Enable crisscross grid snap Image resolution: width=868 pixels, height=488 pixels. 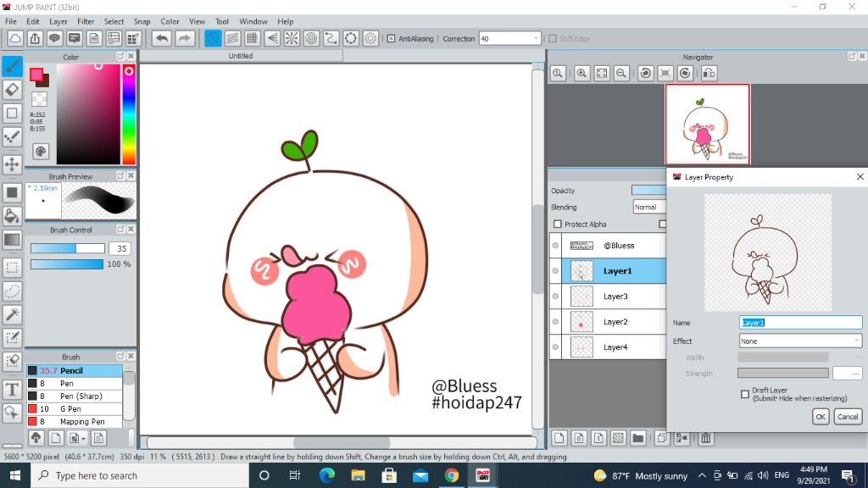tap(253, 38)
